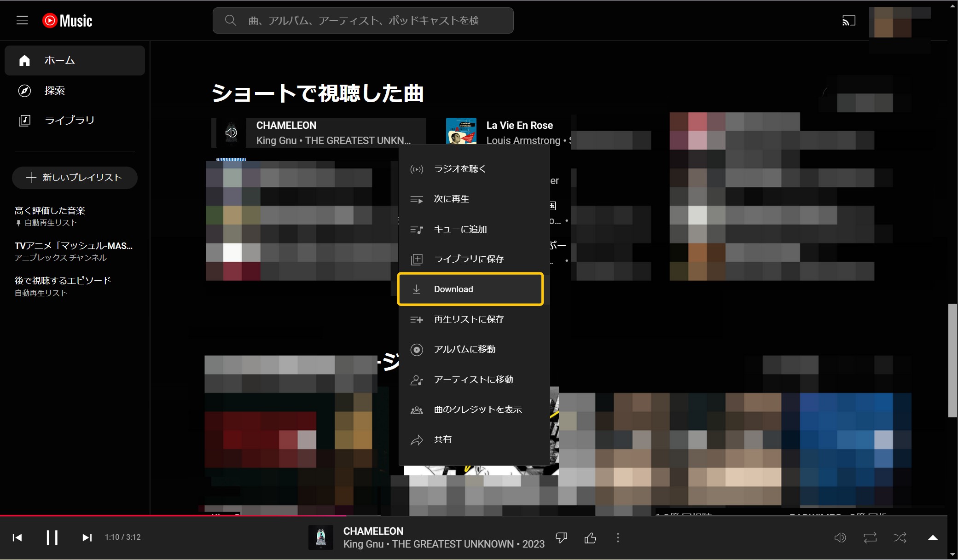Click CHAMELEON title in player bar
958x560 pixels.
[373, 531]
